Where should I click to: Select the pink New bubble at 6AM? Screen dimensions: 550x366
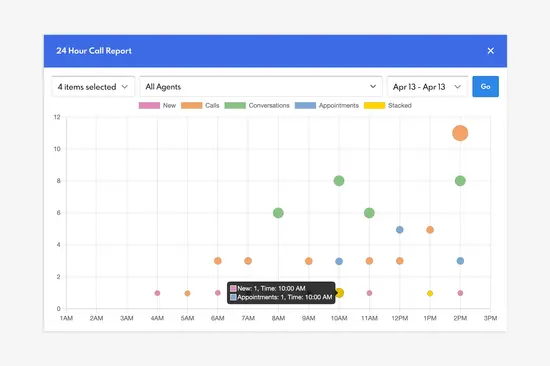(x=217, y=293)
